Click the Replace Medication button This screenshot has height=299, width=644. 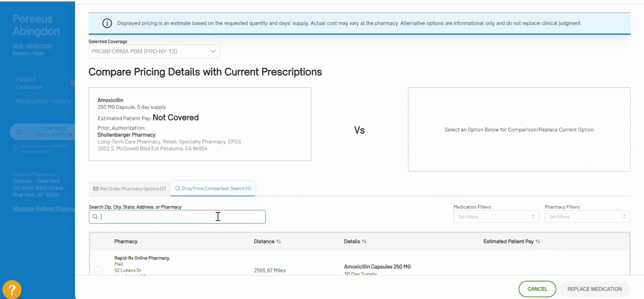[594, 289]
